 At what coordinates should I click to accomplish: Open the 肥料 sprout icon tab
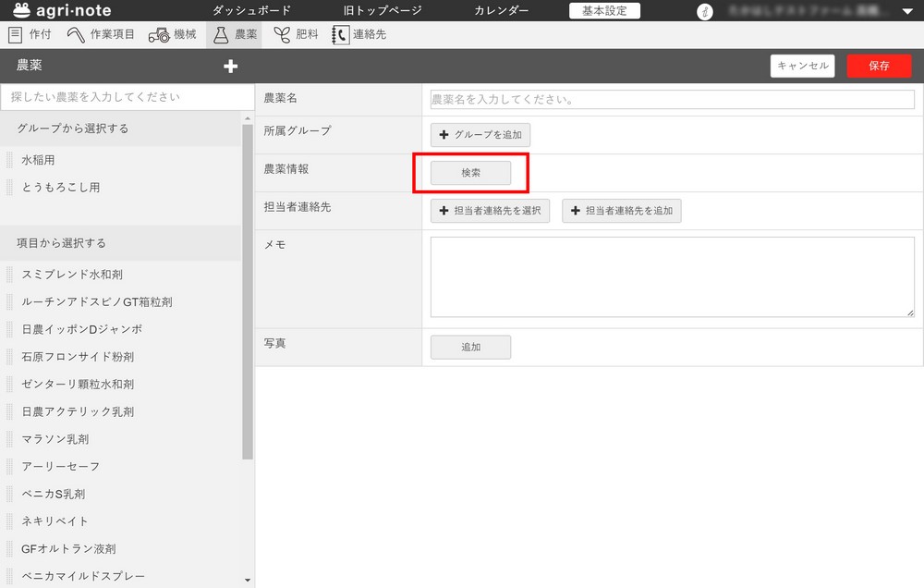coord(282,35)
